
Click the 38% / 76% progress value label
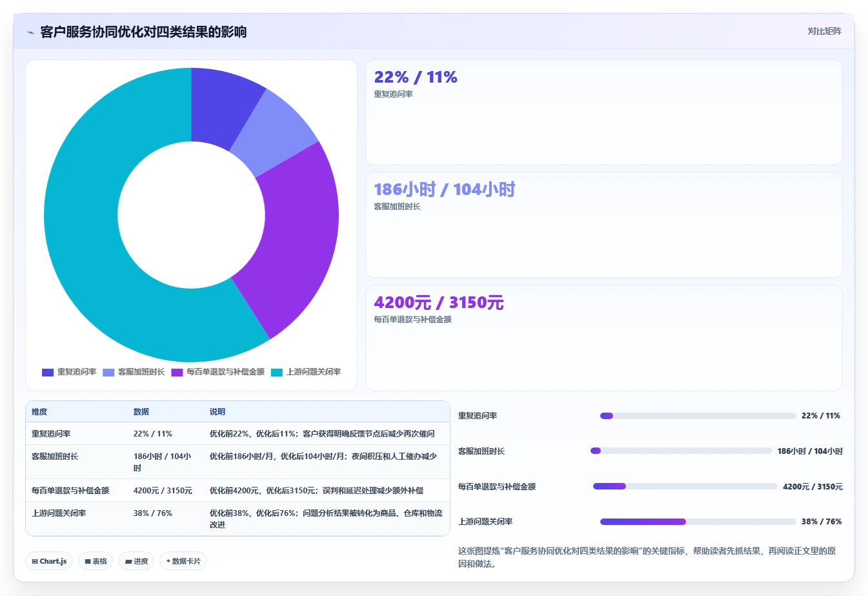tap(822, 522)
